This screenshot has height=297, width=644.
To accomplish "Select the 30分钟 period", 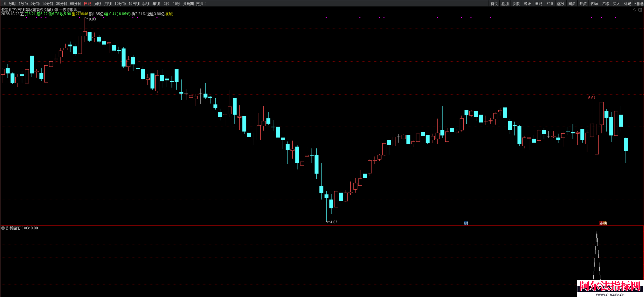I will [62, 4].
